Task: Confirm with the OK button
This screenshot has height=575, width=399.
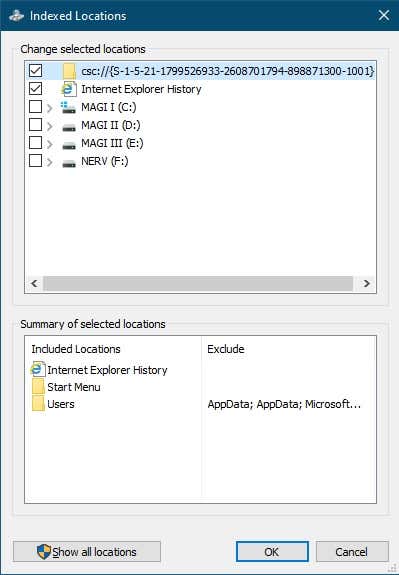Action: pyautogui.click(x=272, y=552)
